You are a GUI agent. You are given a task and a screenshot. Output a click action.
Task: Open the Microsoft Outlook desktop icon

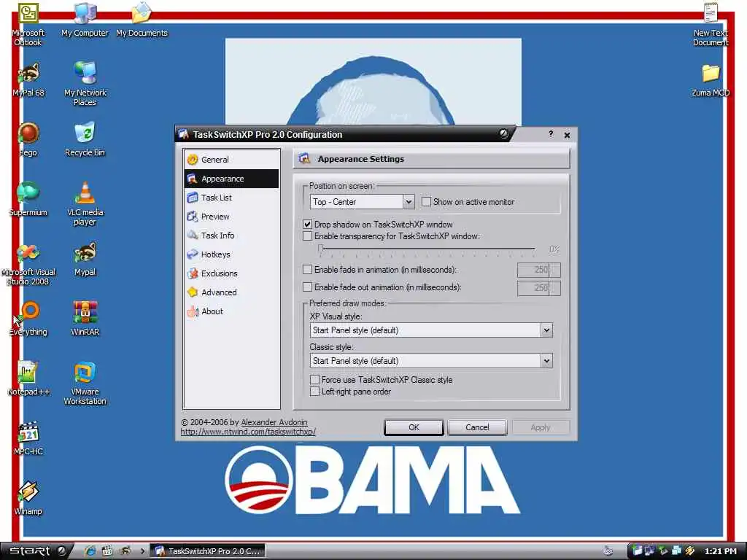coord(28,24)
